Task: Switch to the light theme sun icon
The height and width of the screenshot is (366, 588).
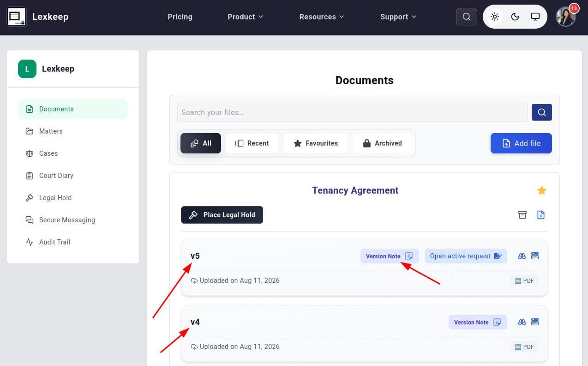Action: point(495,17)
